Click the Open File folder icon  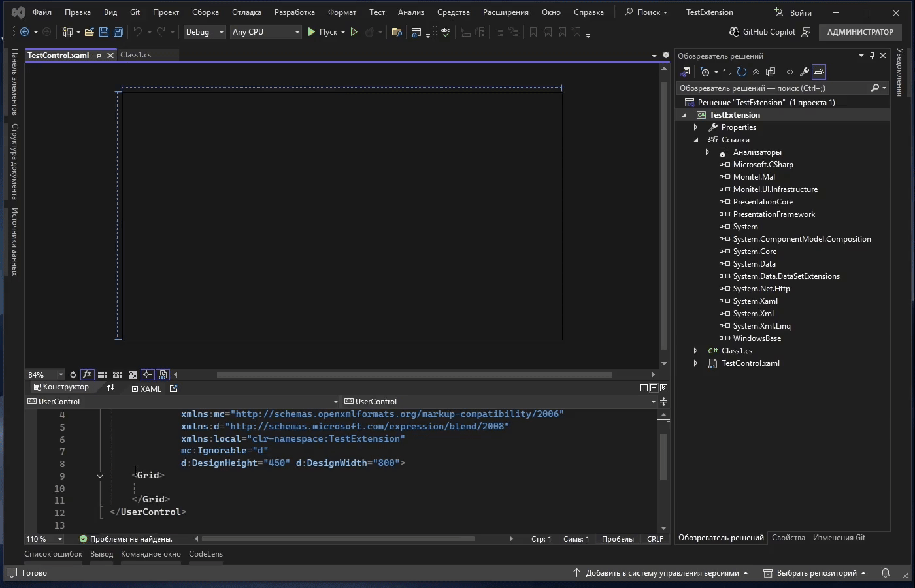(x=89, y=32)
